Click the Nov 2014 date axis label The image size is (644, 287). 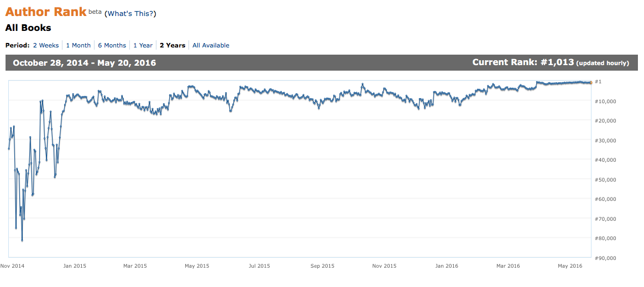(12, 266)
